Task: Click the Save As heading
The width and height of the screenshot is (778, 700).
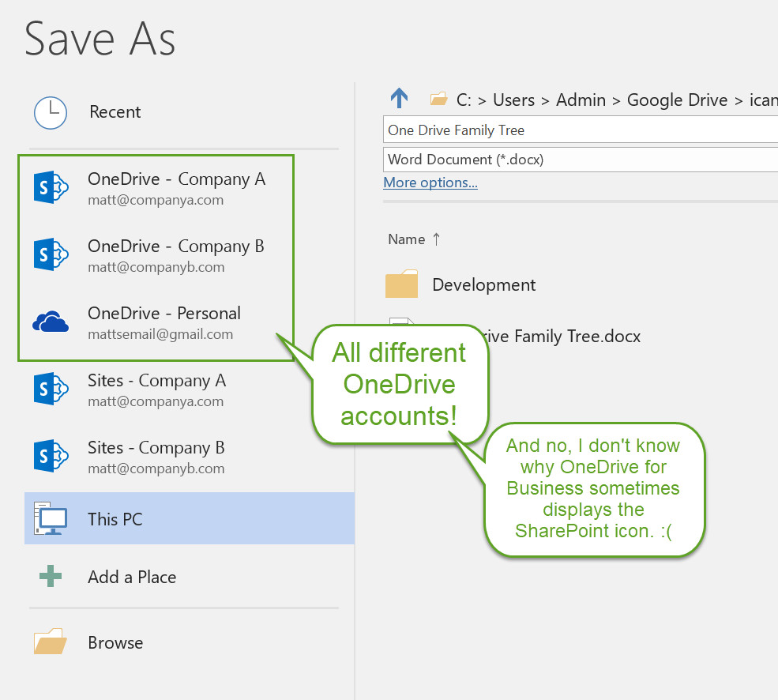Action: pyautogui.click(x=99, y=38)
